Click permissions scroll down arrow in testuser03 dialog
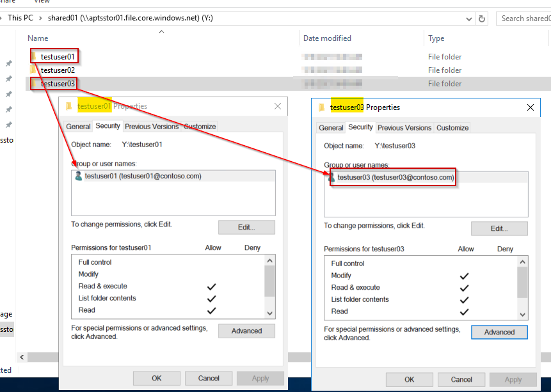This screenshot has height=392, width=551. [x=522, y=315]
